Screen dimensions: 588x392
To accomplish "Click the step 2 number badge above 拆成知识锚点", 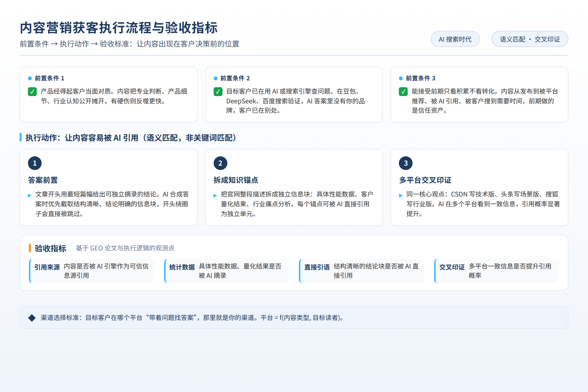I will pyautogui.click(x=220, y=163).
